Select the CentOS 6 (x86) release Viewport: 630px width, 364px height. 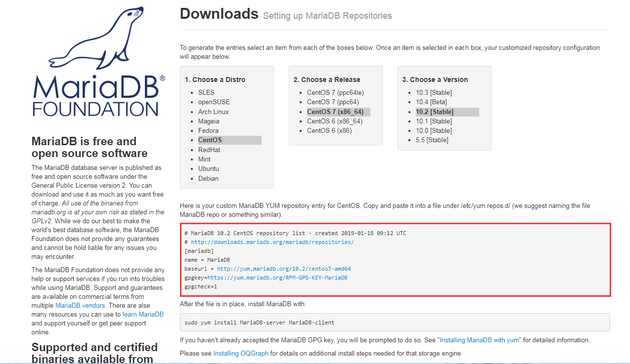(x=329, y=130)
